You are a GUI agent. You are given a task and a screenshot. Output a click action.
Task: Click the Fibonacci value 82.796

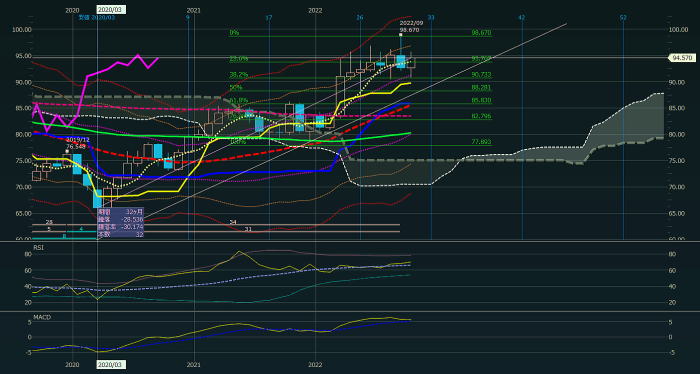pos(481,116)
